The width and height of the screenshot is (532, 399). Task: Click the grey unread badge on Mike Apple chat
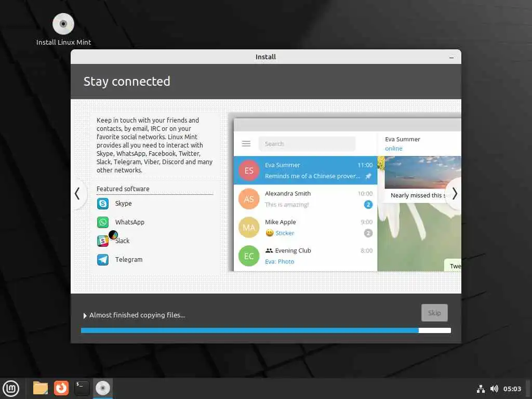[x=368, y=233]
